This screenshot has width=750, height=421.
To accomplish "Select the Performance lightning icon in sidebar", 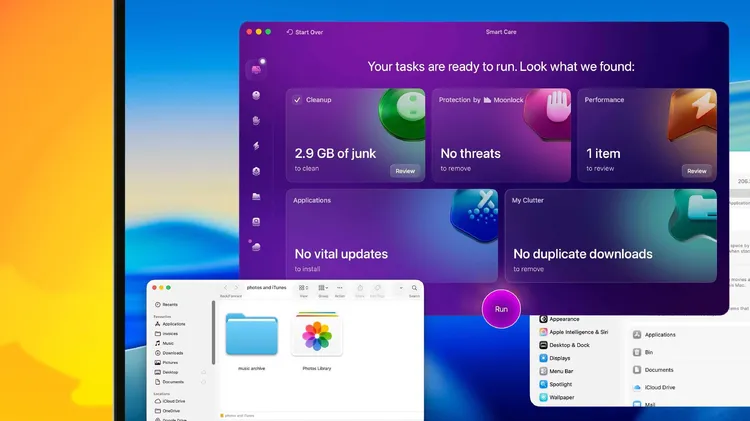I will [x=257, y=146].
